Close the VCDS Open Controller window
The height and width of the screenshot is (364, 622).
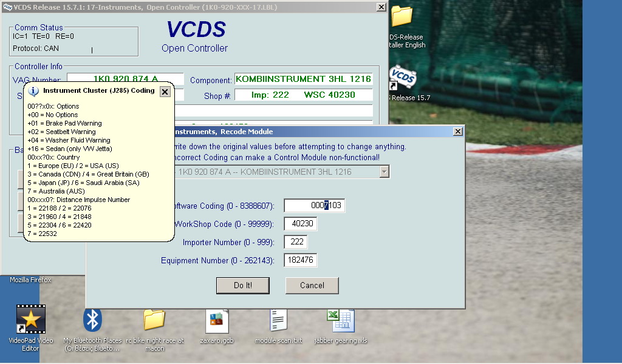(381, 7)
